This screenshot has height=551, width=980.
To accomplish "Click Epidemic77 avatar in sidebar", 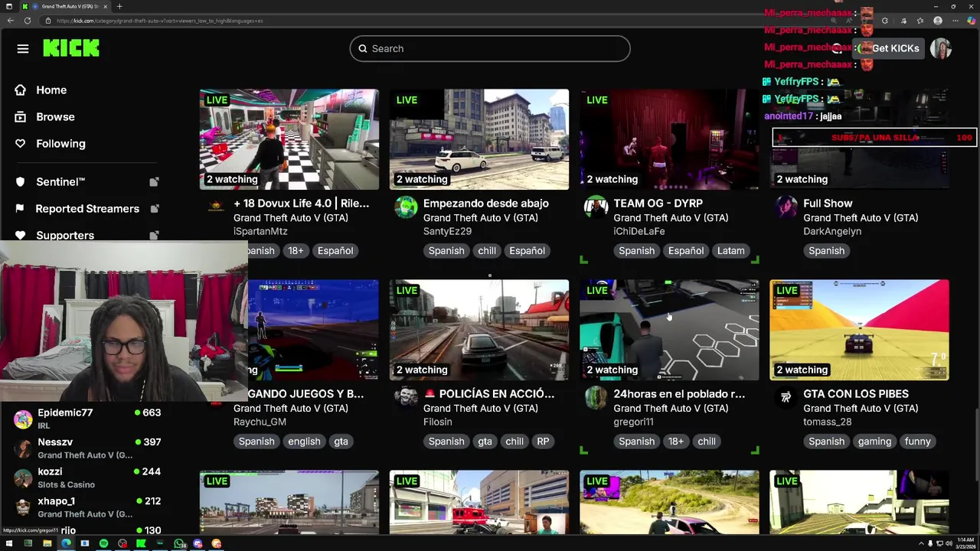I will (x=24, y=419).
